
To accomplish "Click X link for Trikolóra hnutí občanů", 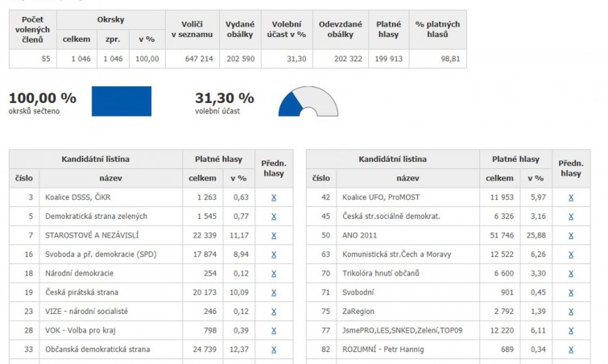I will click(x=571, y=274).
